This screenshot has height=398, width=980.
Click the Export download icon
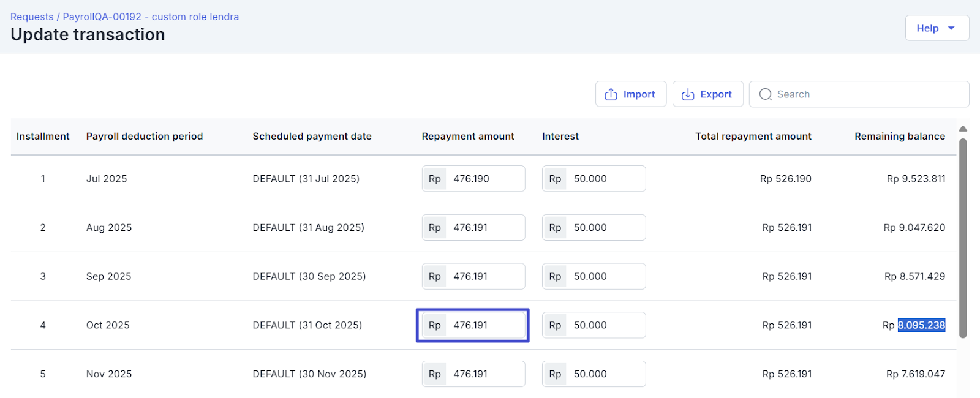(688, 94)
